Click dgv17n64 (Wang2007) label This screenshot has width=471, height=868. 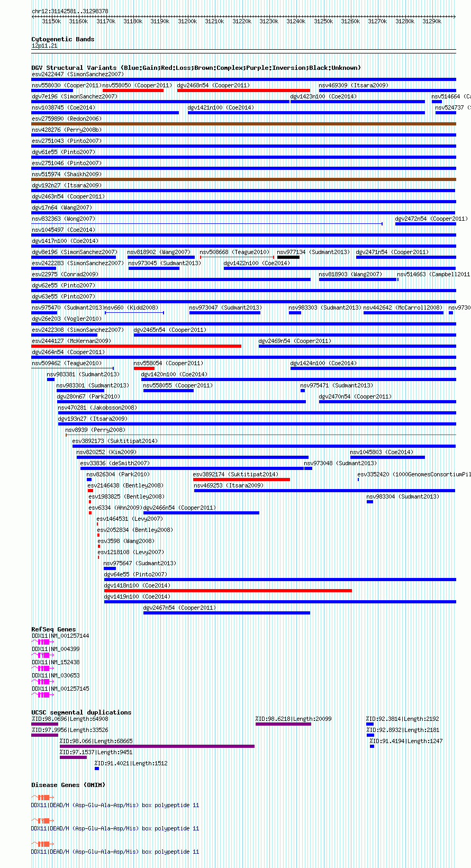62,207
